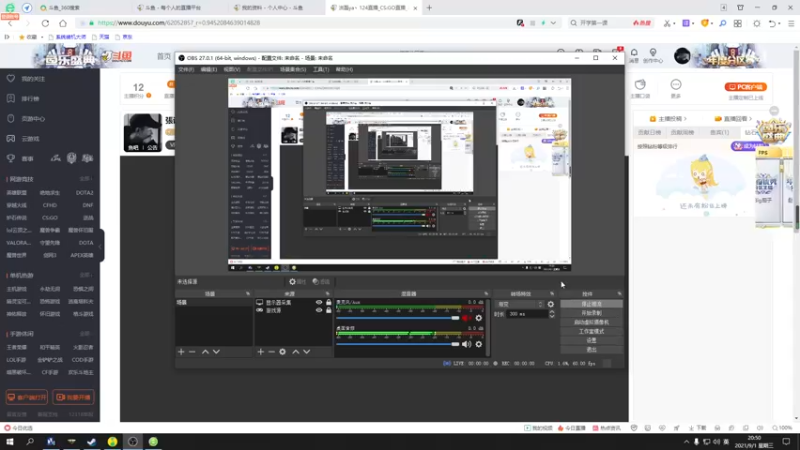The height and width of the screenshot is (450, 800).
Task: Pop out the audio mixer dock
Action: coord(486,294)
